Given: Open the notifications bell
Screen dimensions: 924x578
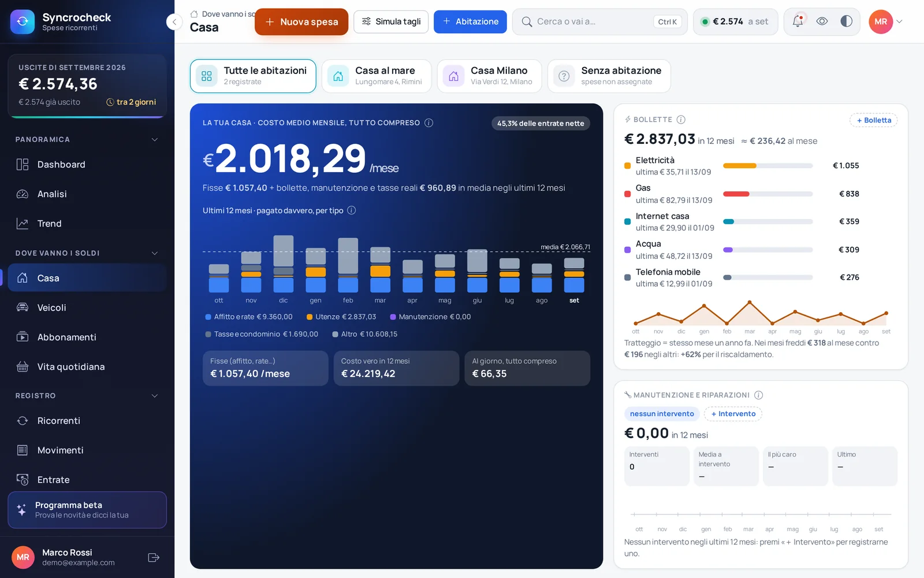Looking at the screenshot, I should coord(798,21).
